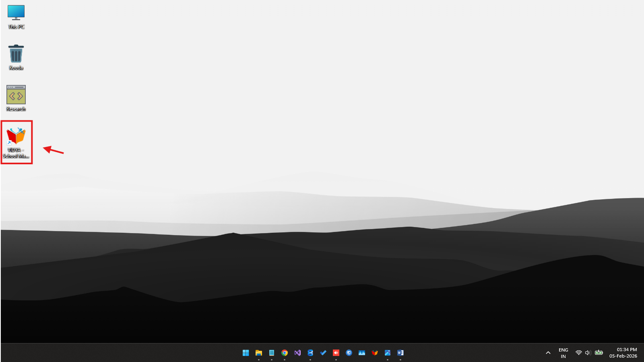This screenshot has height=362, width=644.
Task: Launch Google Chrome from the taskbar
Action: tap(285, 353)
